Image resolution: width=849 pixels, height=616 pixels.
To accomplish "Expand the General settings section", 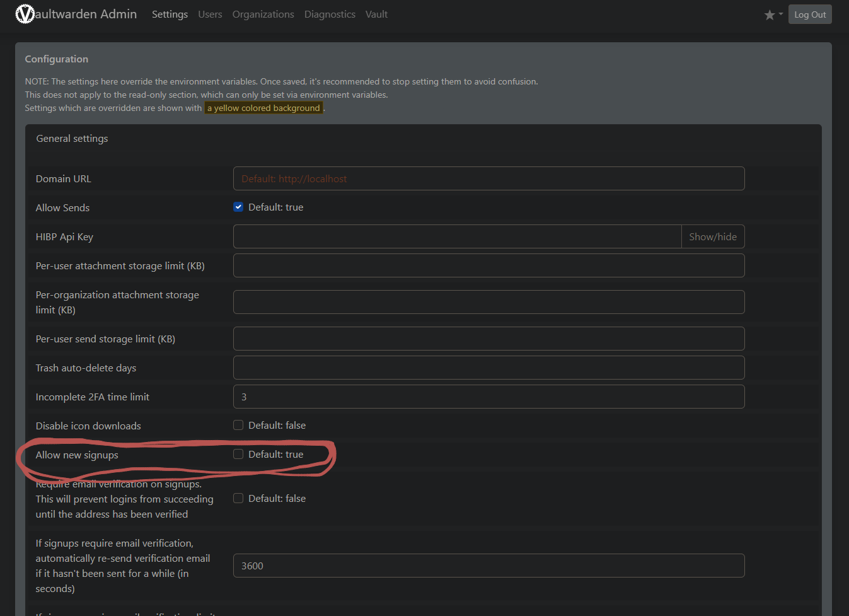I will [x=72, y=139].
